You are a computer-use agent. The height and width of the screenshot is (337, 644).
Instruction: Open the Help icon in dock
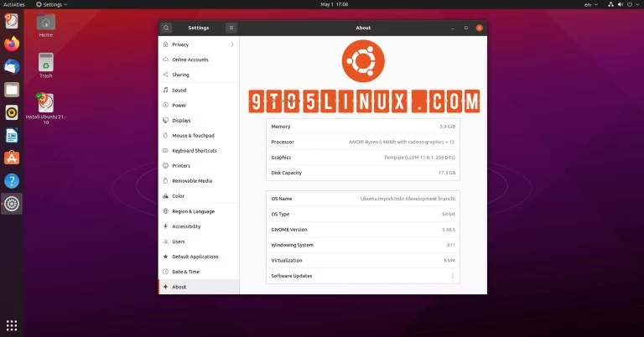pyautogui.click(x=12, y=180)
